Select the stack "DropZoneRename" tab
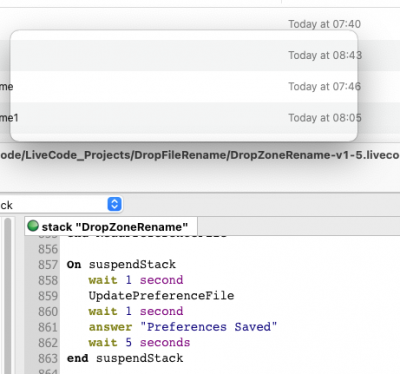400x374 pixels. pyautogui.click(x=111, y=227)
